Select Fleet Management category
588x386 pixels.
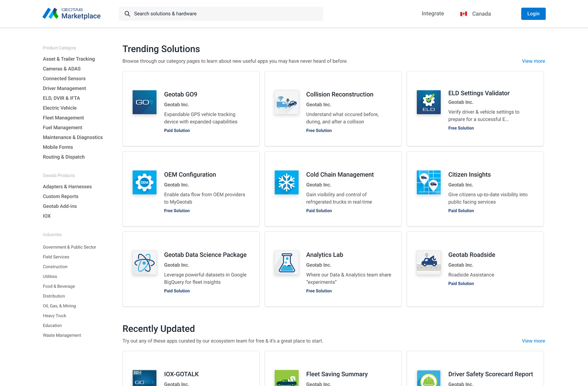[63, 118]
